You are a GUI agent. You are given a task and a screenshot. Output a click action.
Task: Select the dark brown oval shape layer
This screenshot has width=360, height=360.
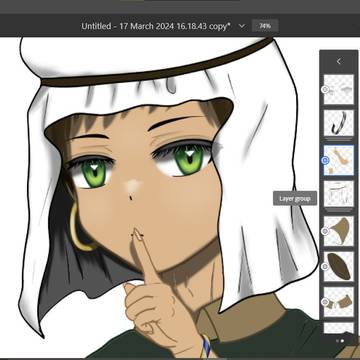[339, 266]
